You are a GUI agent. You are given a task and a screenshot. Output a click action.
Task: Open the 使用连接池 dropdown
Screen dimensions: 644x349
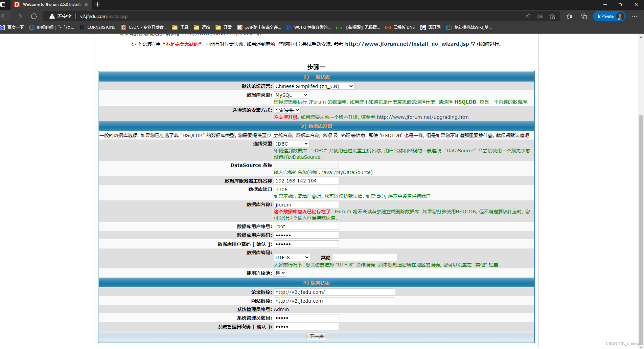pyautogui.click(x=280, y=273)
